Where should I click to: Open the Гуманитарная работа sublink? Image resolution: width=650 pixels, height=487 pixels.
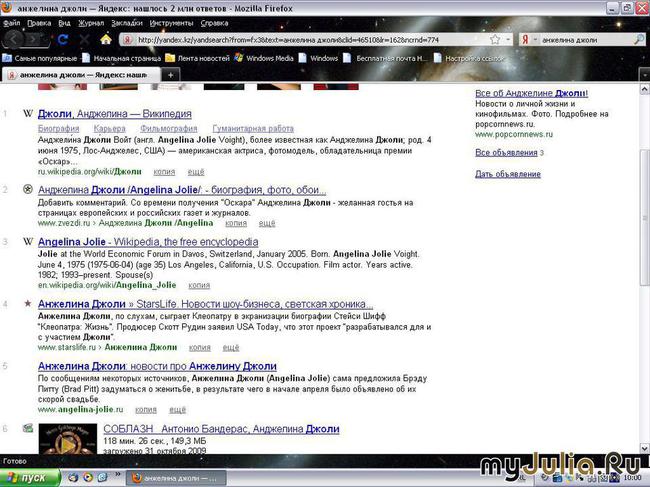pos(253,128)
